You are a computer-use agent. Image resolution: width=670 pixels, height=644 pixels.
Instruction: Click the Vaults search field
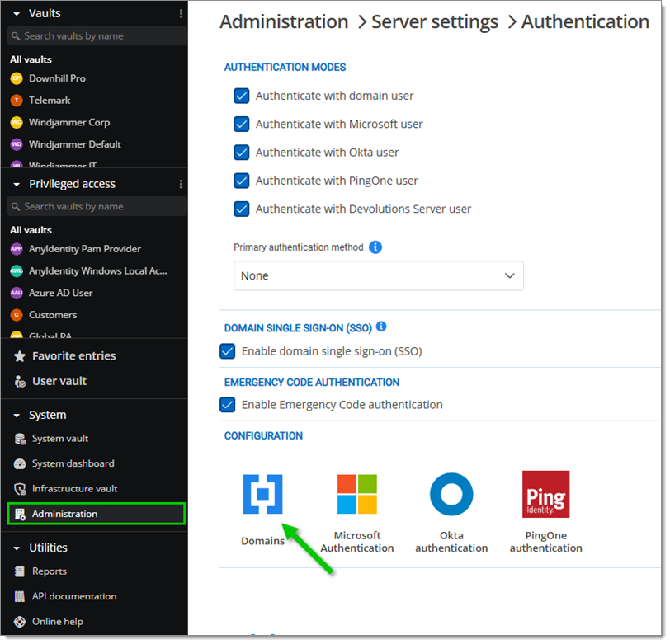click(97, 36)
